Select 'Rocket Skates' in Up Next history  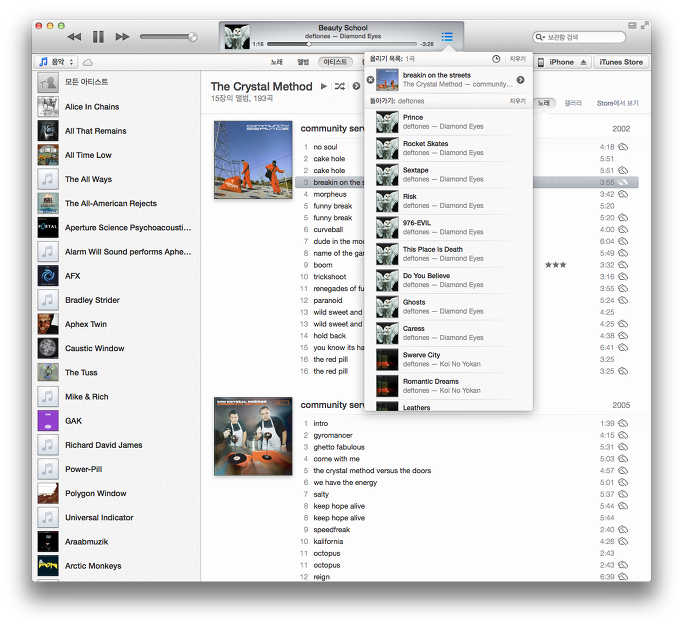(x=449, y=148)
